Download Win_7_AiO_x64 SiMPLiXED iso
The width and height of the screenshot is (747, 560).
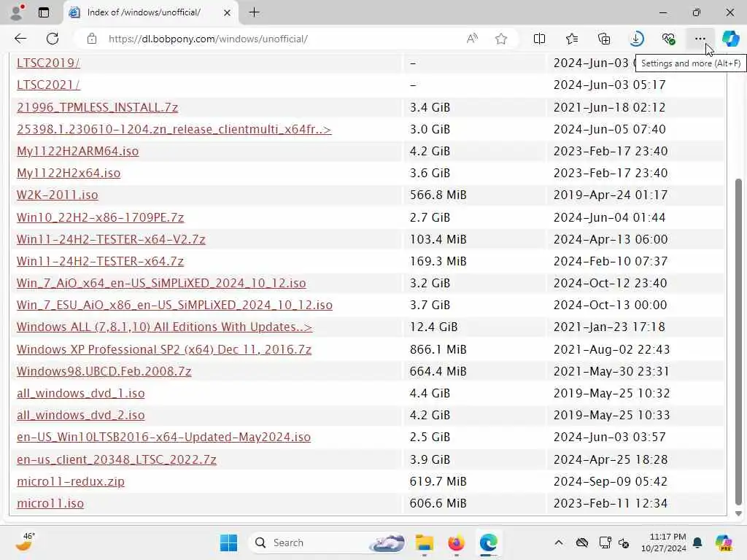[x=161, y=283]
